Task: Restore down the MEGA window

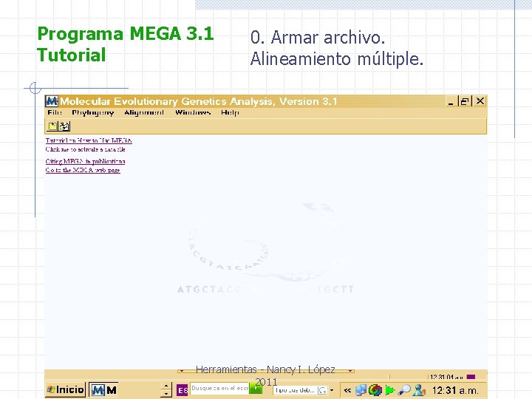Action: [465, 101]
